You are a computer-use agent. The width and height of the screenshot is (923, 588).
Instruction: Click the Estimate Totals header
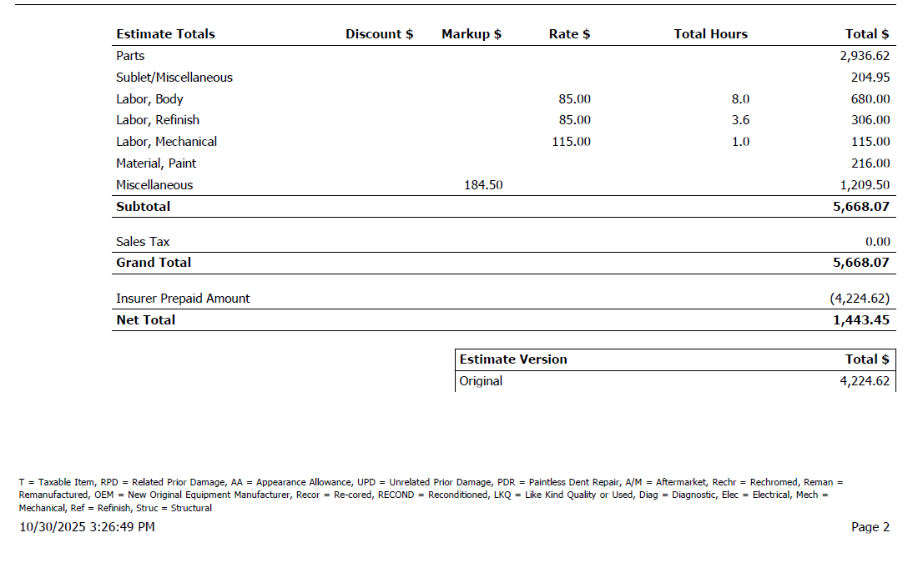tap(165, 34)
